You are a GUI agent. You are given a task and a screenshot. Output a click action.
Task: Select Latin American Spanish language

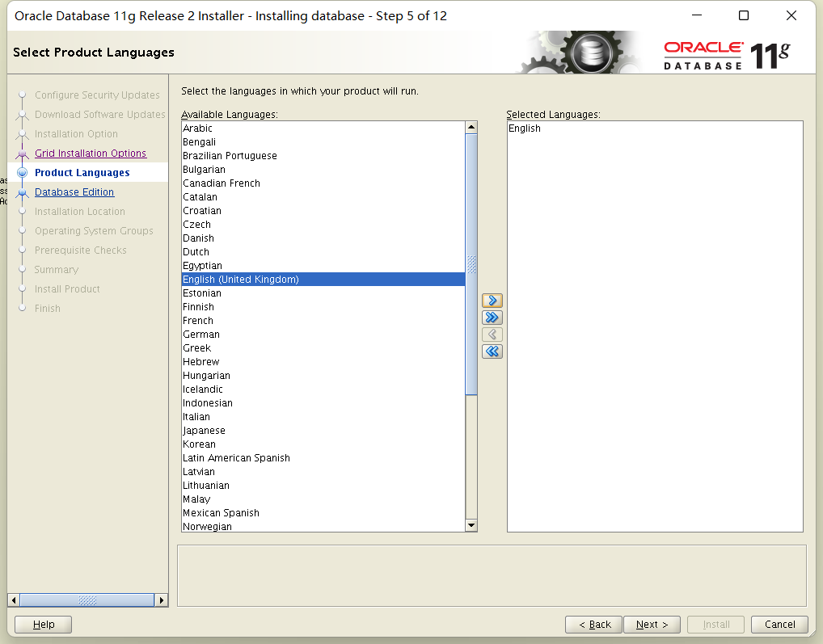click(x=323, y=458)
